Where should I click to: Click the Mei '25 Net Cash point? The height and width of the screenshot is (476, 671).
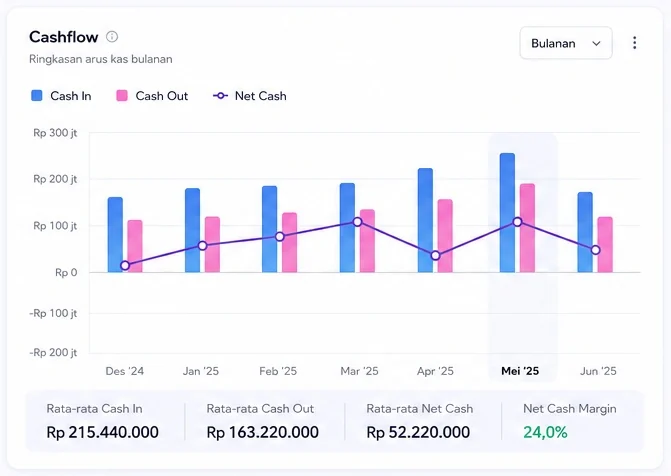tap(517, 222)
